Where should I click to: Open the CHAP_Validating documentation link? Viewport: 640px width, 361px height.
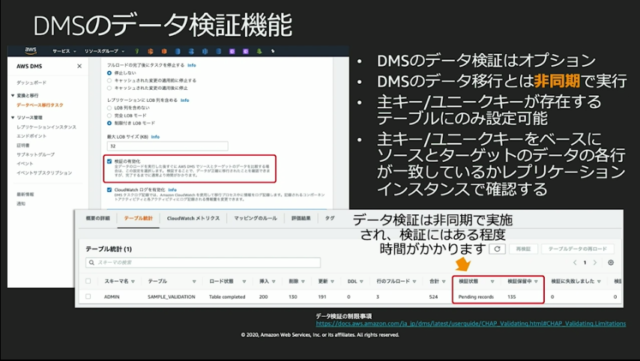tap(471, 323)
